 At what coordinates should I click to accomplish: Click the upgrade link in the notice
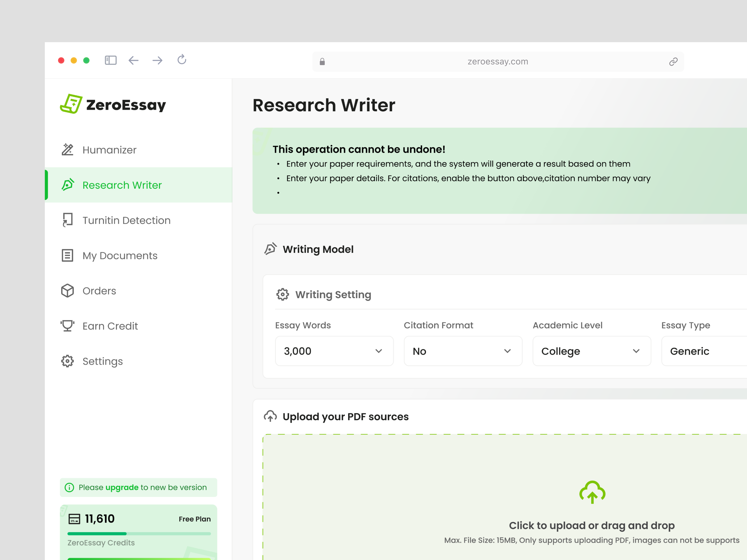coord(122,487)
